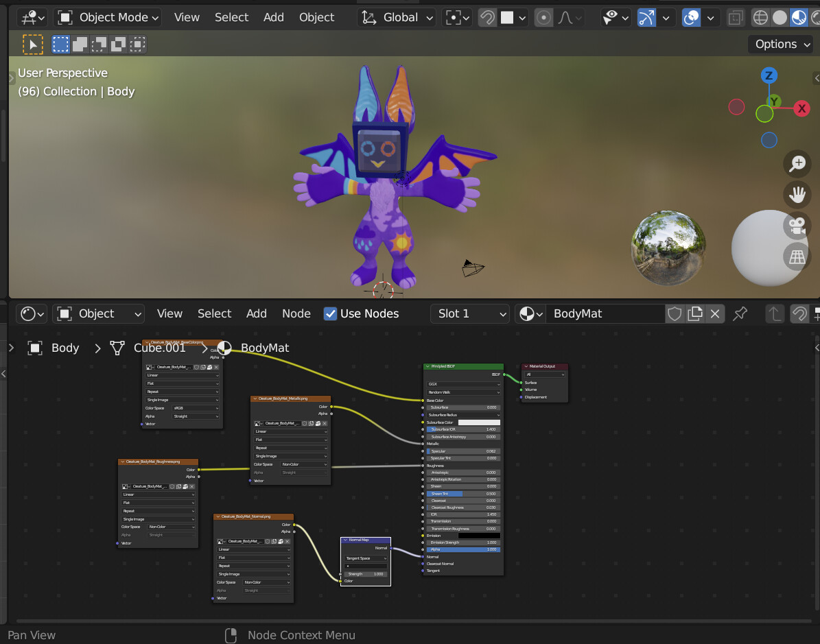Open the 3D viewport Select menu

(x=231, y=18)
